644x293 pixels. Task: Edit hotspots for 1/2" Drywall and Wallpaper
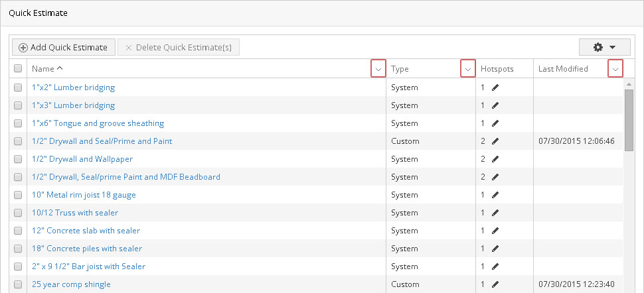[495, 159]
